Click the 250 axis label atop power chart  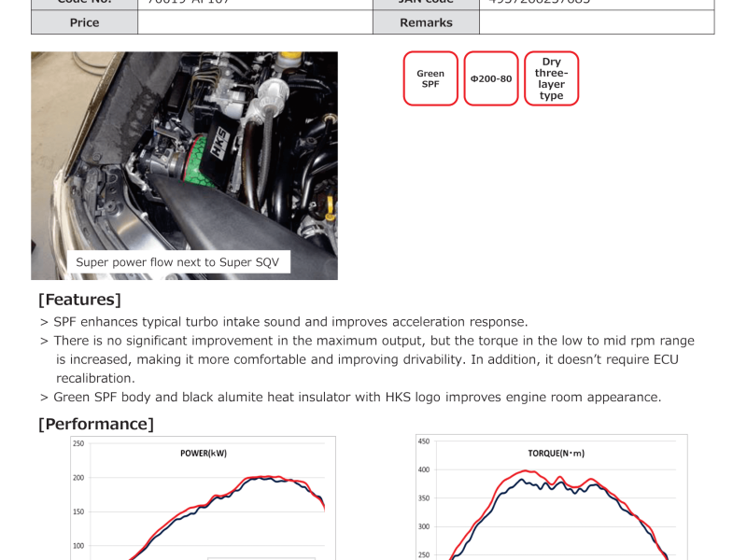point(78,443)
